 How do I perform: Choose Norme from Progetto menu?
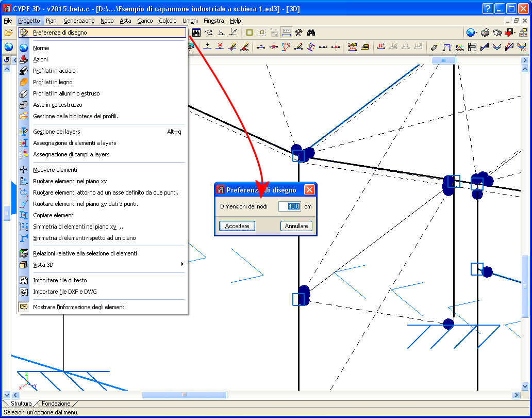(102, 48)
